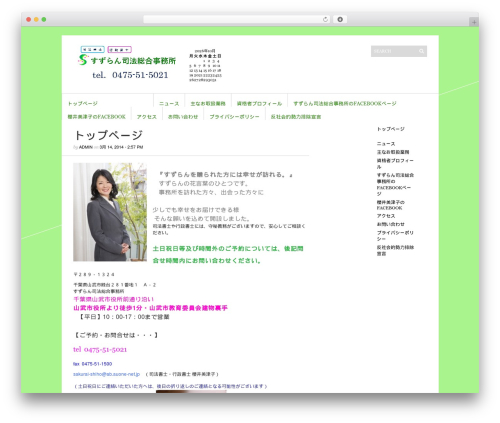Screen dimensions: 500x423
Task: Click the red window close button
Action: (29, 19)
